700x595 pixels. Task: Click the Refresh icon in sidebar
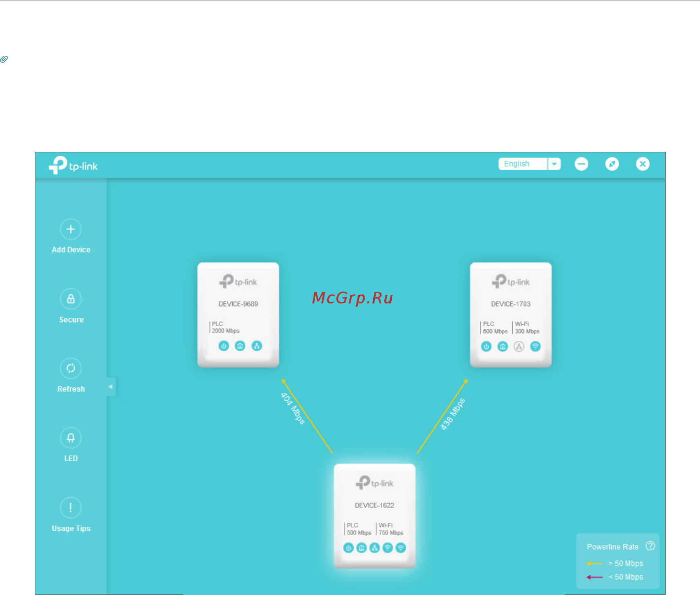(x=71, y=368)
